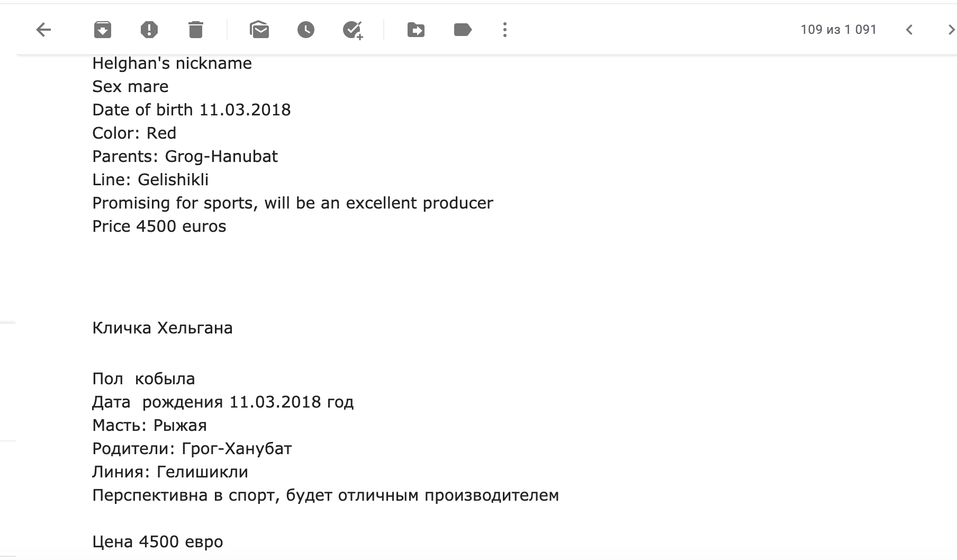Screen dimensions: 957x560
Task: Report this message as spam
Action: (x=149, y=30)
